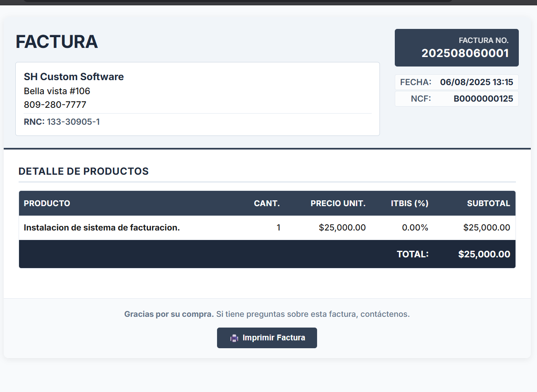
Task: Click the FECHA value 06/08/2025 13:15
Action: point(476,82)
